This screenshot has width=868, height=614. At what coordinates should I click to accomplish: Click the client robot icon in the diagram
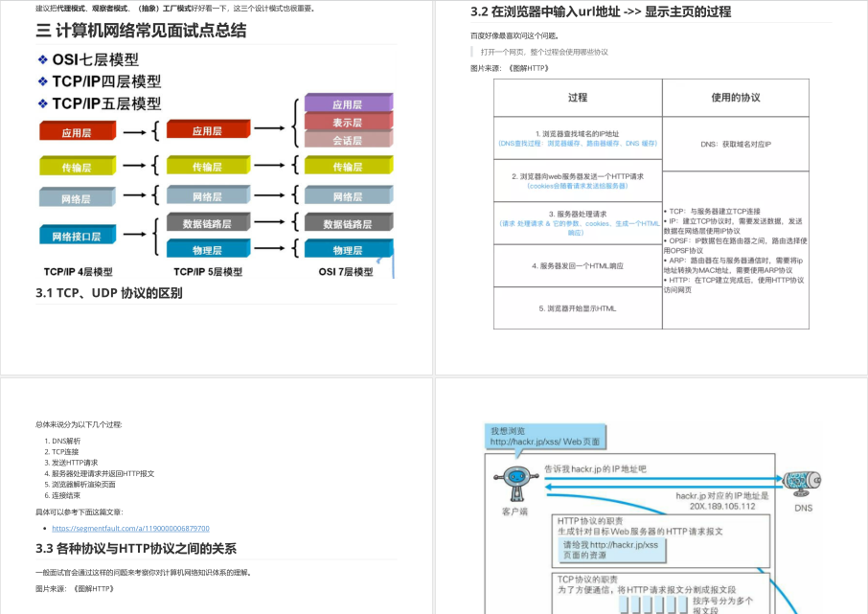(x=516, y=484)
